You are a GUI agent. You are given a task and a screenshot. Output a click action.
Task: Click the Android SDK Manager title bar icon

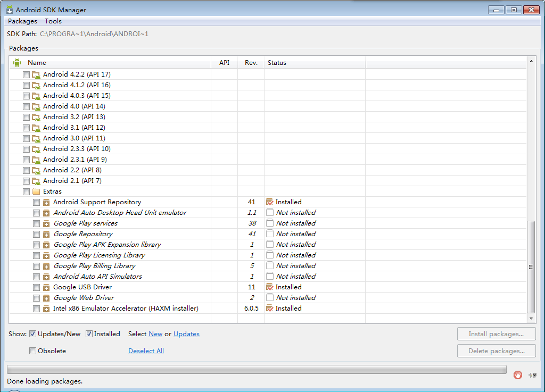(10, 10)
